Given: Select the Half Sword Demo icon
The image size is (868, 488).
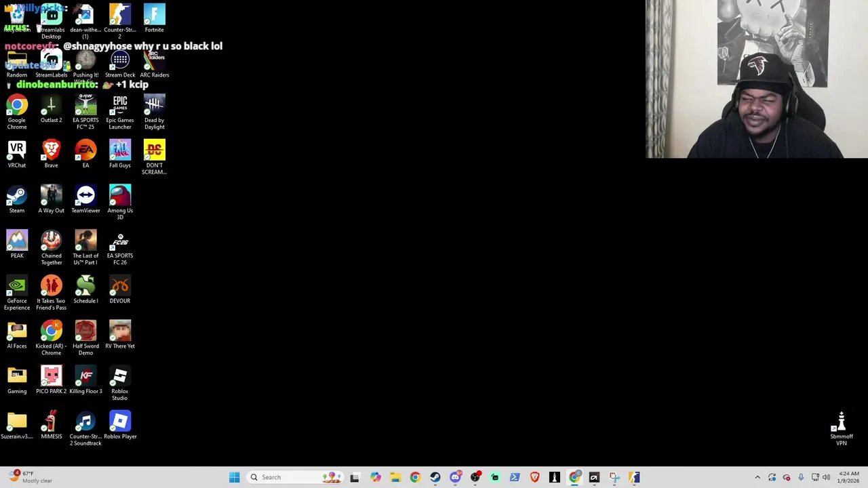Looking at the screenshot, I should 85,338.
